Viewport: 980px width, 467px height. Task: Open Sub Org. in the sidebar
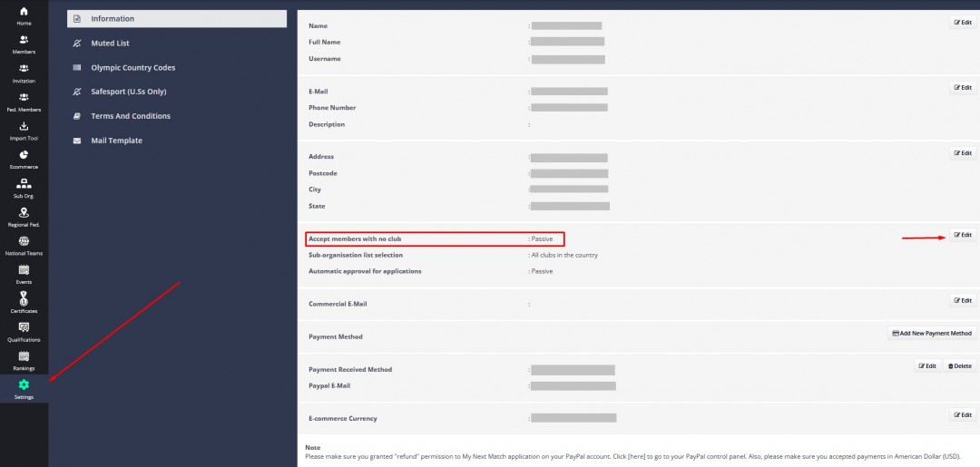[24, 189]
